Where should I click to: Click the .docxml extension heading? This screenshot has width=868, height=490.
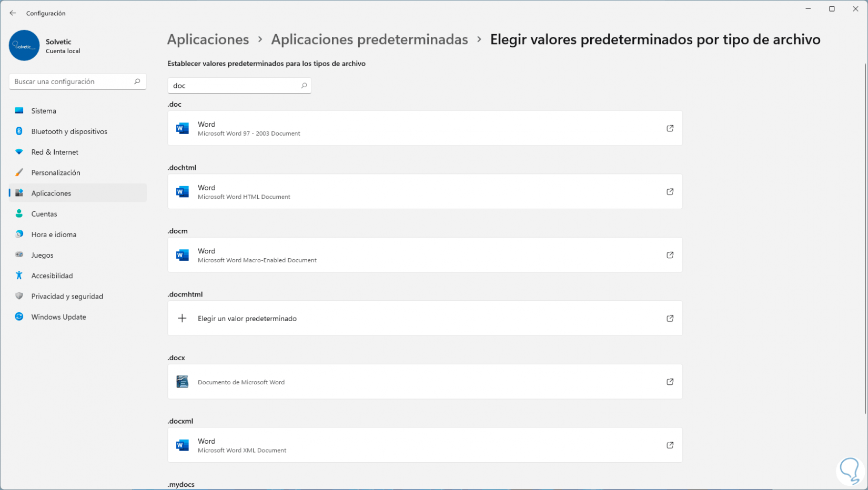[180, 421]
